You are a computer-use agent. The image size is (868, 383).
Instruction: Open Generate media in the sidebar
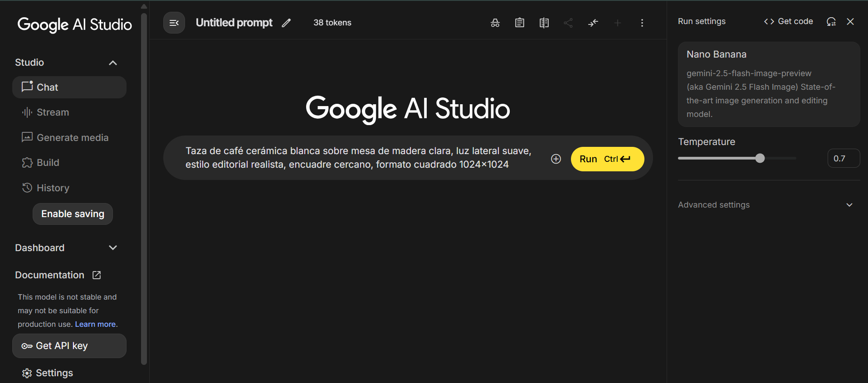coord(65,137)
